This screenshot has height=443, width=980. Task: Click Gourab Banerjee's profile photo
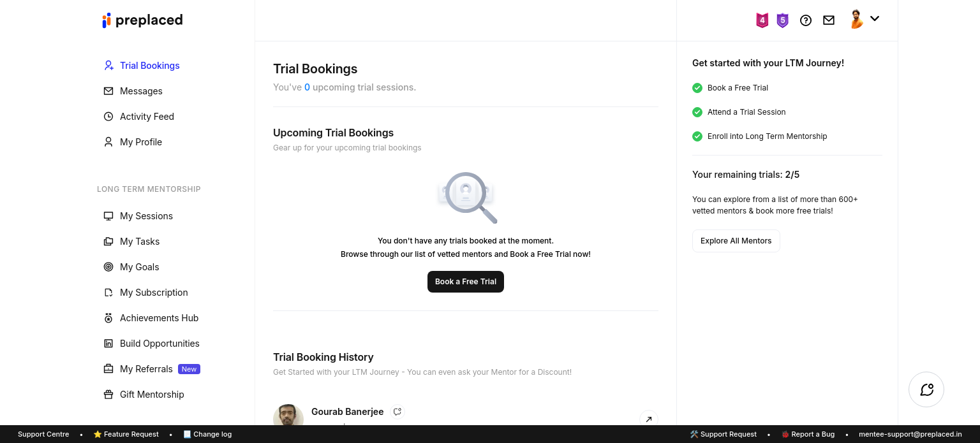(288, 416)
